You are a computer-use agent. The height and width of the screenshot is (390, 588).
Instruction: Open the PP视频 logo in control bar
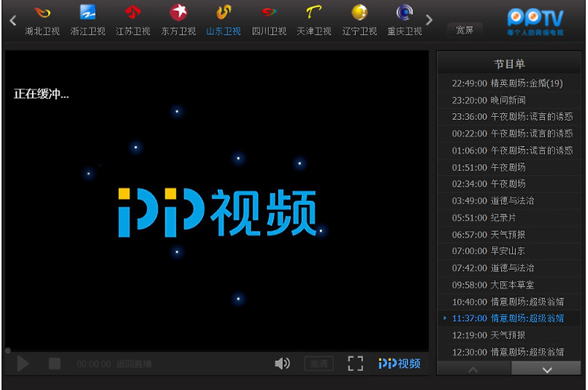[x=399, y=363]
